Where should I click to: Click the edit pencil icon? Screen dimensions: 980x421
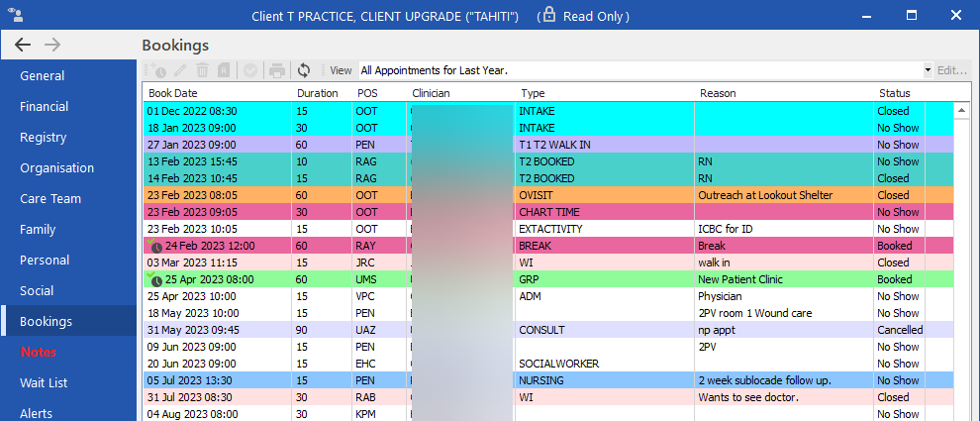[x=179, y=70]
